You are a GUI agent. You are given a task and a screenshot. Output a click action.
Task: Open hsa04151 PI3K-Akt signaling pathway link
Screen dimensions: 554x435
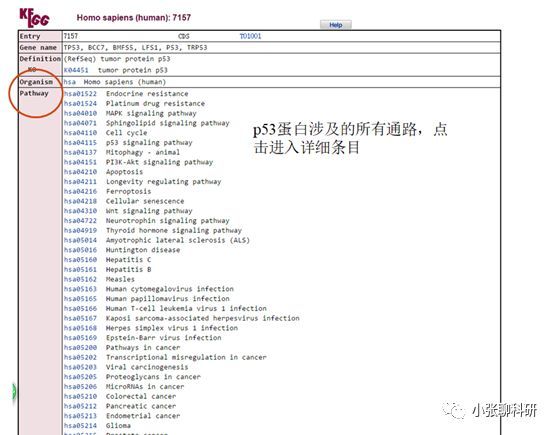tap(80, 162)
